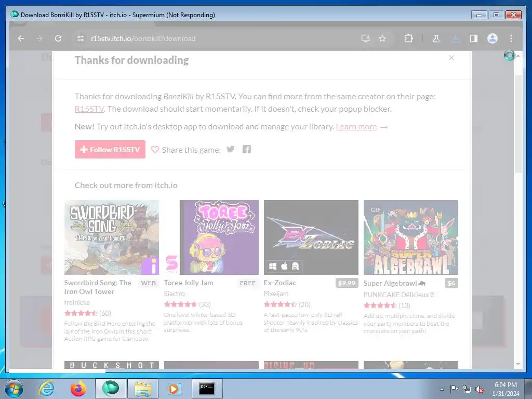Reload the page with refresh icon
Viewport: 532px width, 399px height.
point(58,38)
